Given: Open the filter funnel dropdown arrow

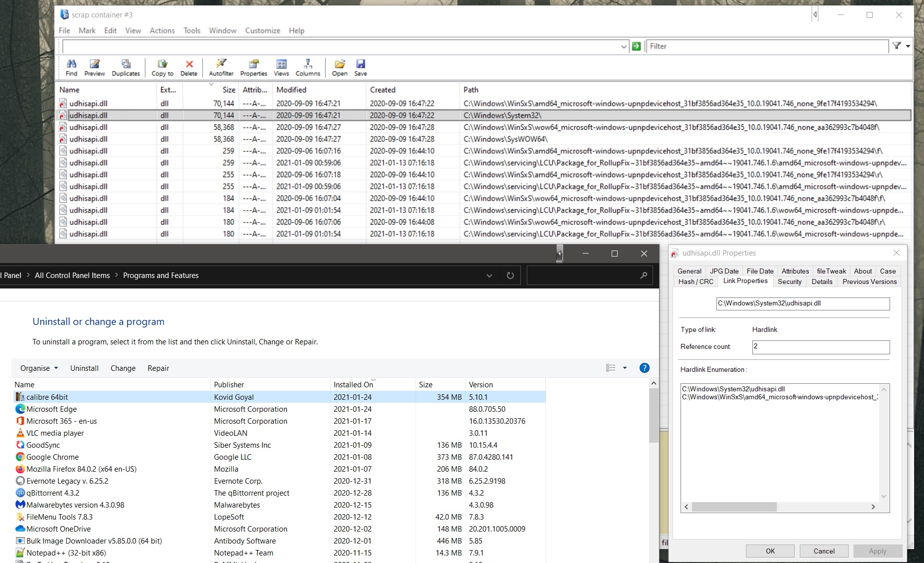Looking at the screenshot, I should pos(908,46).
